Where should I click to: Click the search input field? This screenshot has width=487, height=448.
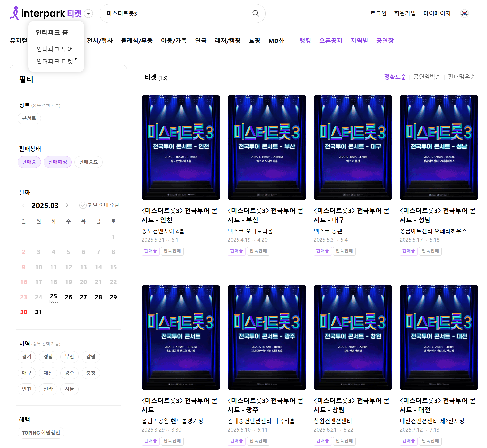coord(176,13)
